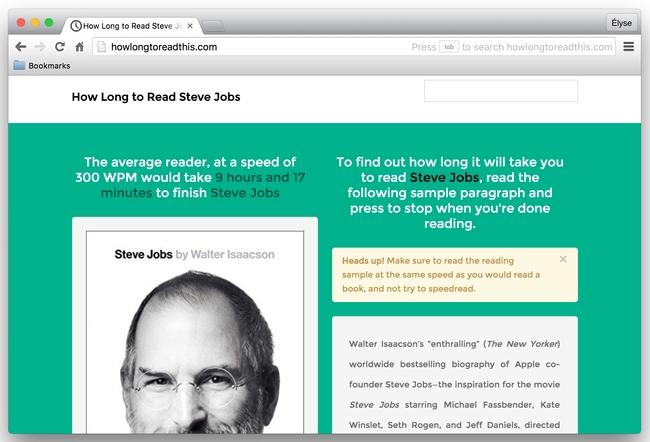Click the forward navigation arrow
Image resolution: width=650 pixels, height=442 pixels.
pyautogui.click(x=40, y=47)
